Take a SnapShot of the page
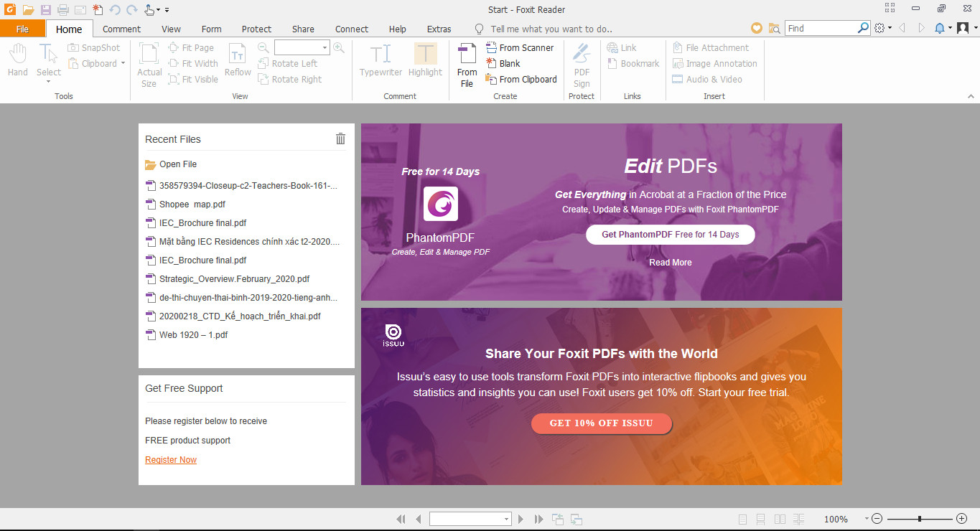This screenshot has width=980, height=531. pos(94,47)
